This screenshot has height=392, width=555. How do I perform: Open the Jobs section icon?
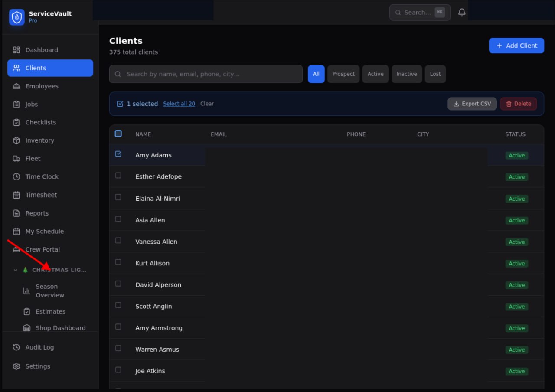[x=16, y=104]
